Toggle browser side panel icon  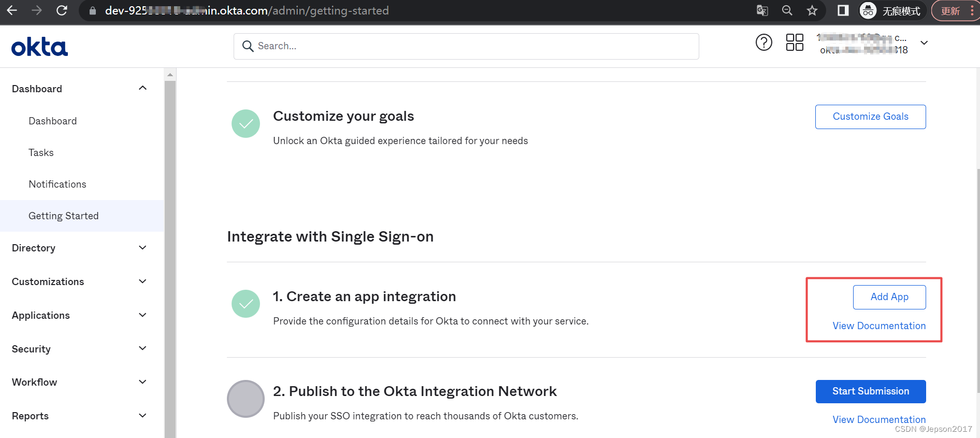coord(843,10)
